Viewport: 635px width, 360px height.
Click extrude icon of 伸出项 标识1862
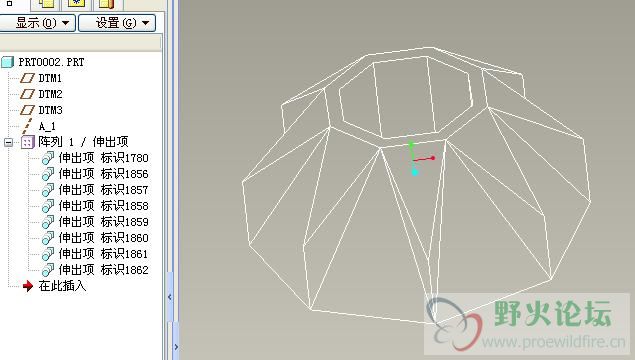pyautogui.click(x=48, y=270)
